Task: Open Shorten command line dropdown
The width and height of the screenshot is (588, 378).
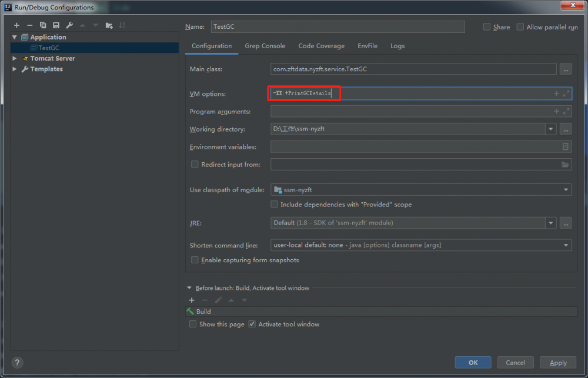Action: click(421, 245)
